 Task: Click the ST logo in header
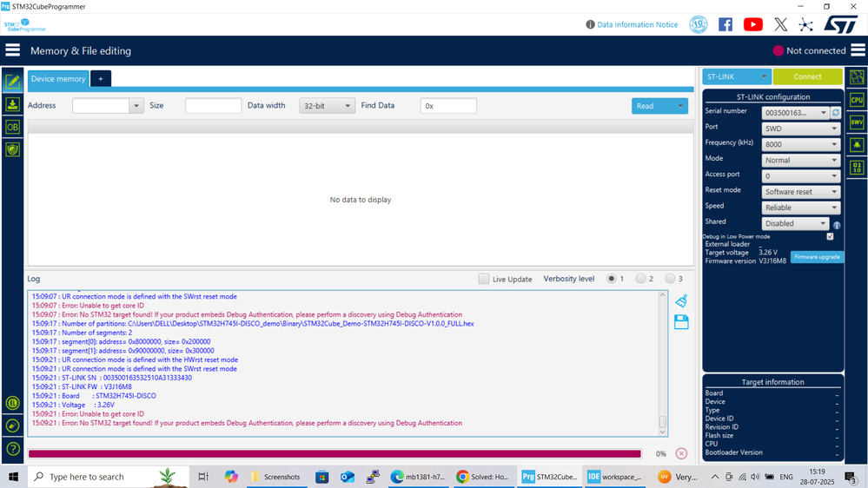pos(840,24)
